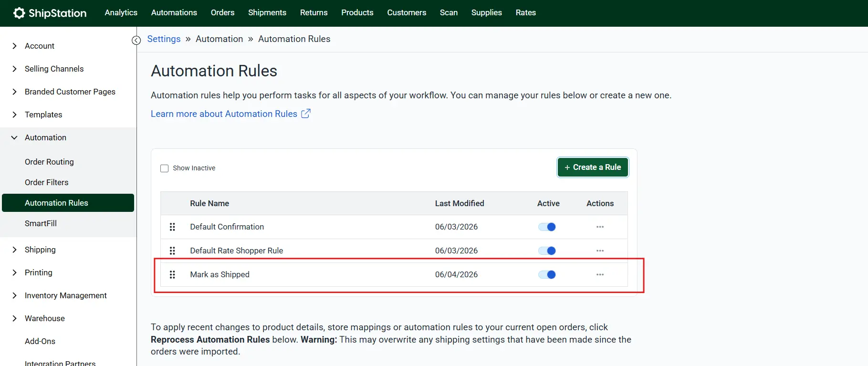Open the Scan tab
Viewport: 868px width, 366px height.
coord(449,13)
